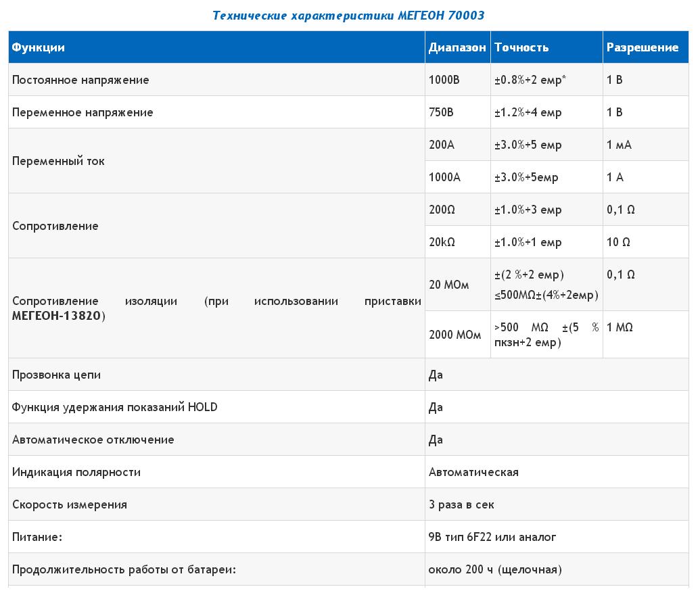Click the 'Переменный ток' function cell
The width and height of the screenshot is (700, 591).
coord(58,161)
